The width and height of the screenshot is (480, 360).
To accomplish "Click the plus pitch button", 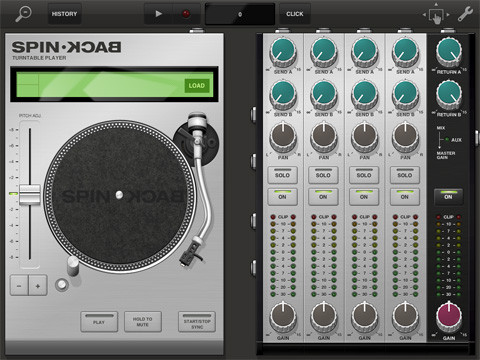I will (38, 286).
